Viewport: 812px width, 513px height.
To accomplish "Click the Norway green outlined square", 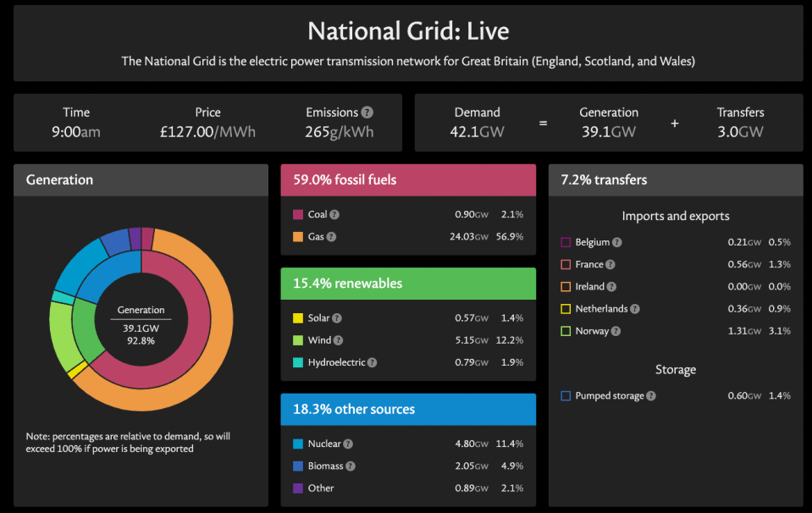I will point(566,331).
